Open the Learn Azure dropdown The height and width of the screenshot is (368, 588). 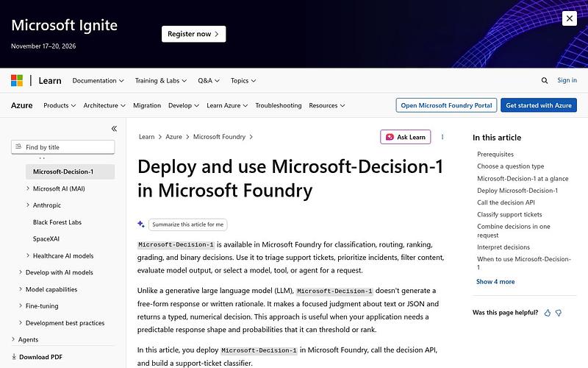(x=227, y=105)
